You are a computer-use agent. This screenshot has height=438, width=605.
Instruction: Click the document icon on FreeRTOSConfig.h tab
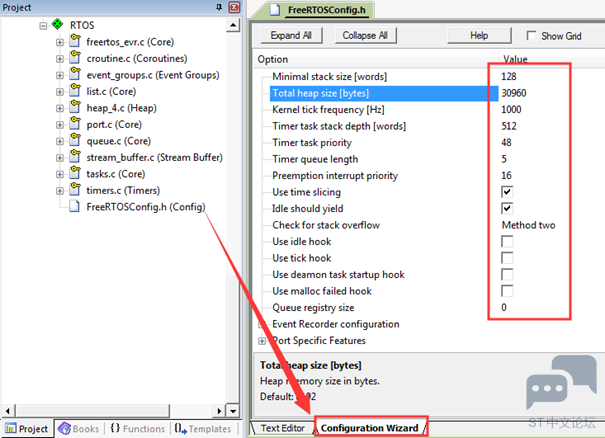point(275,10)
